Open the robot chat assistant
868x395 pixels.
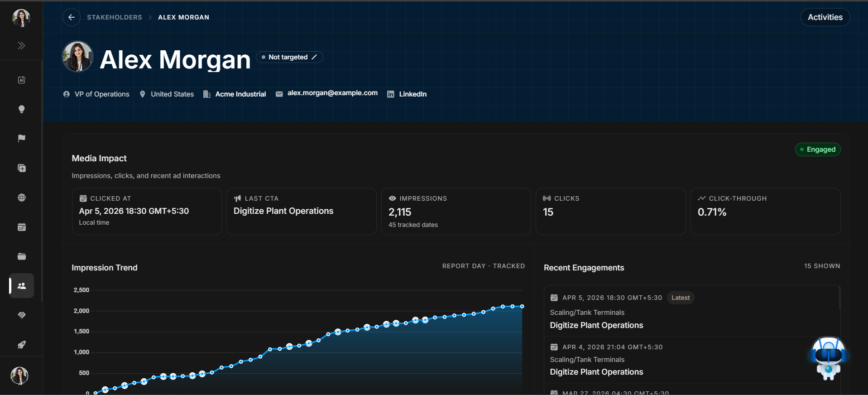[828, 358]
